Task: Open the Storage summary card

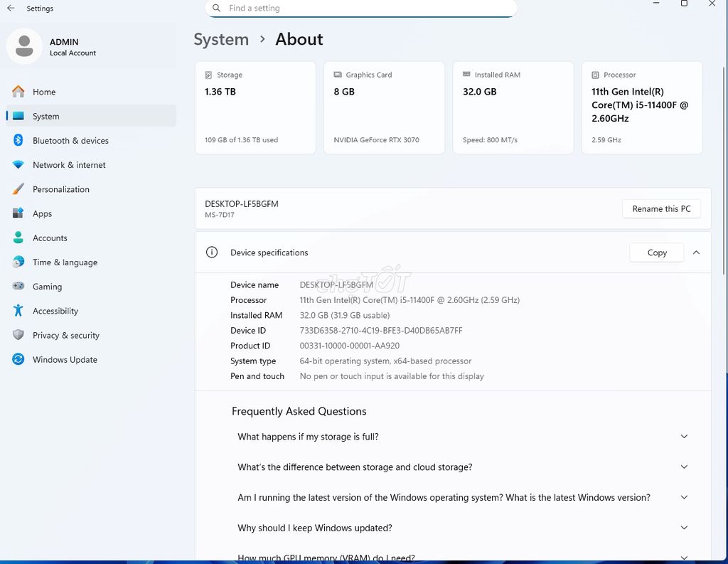Action: click(x=255, y=107)
